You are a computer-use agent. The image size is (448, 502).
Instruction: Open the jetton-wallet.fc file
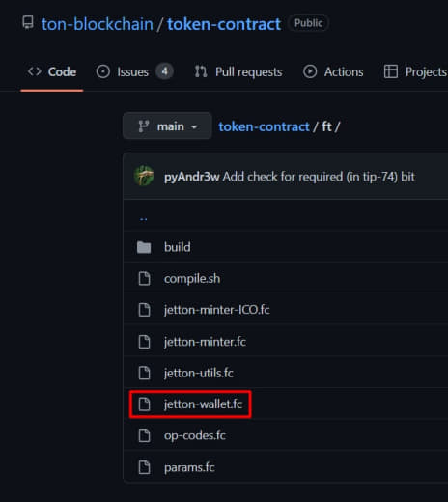(x=203, y=404)
